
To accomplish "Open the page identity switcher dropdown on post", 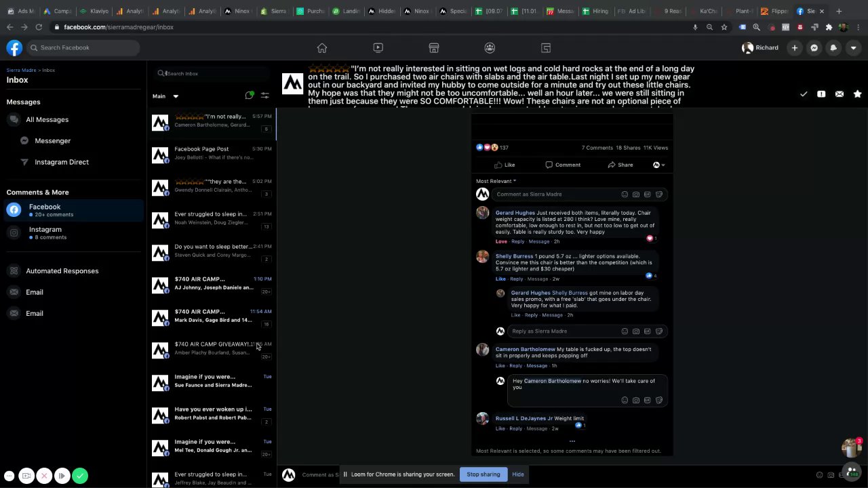I will point(658,165).
